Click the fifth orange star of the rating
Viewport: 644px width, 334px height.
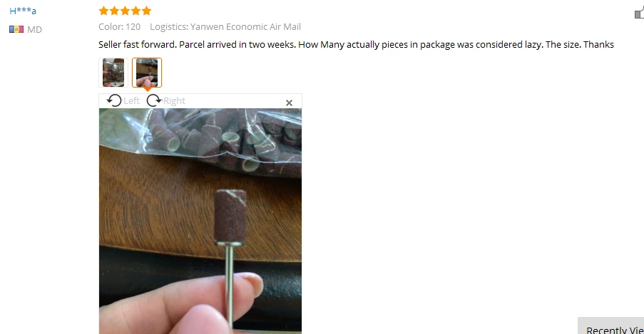coord(147,11)
